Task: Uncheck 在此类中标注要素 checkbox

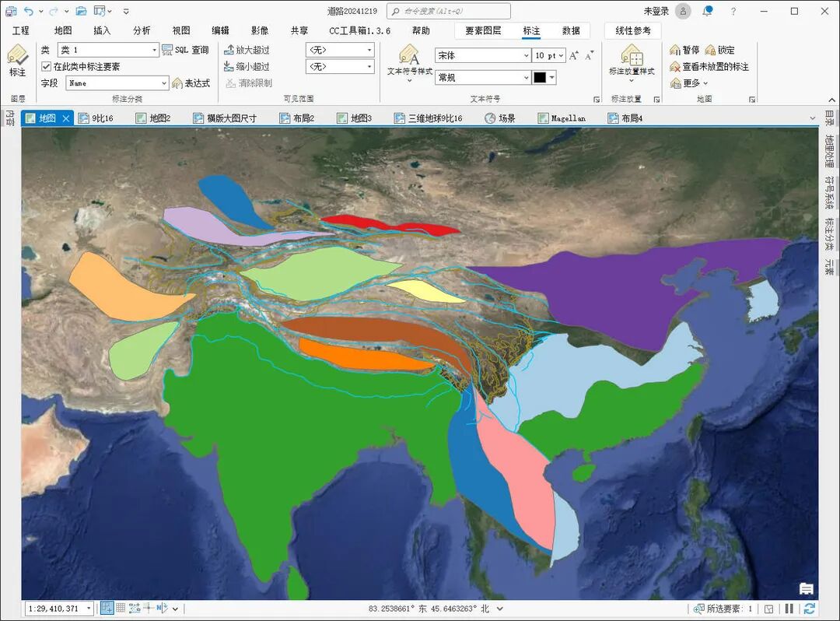Action: point(46,66)
